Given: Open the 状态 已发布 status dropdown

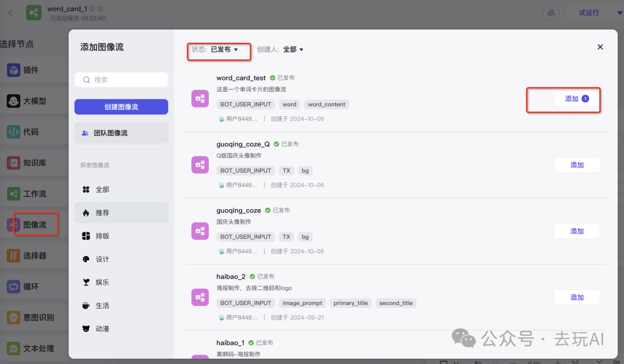Looking at the screenshot, I should (214, 49).
